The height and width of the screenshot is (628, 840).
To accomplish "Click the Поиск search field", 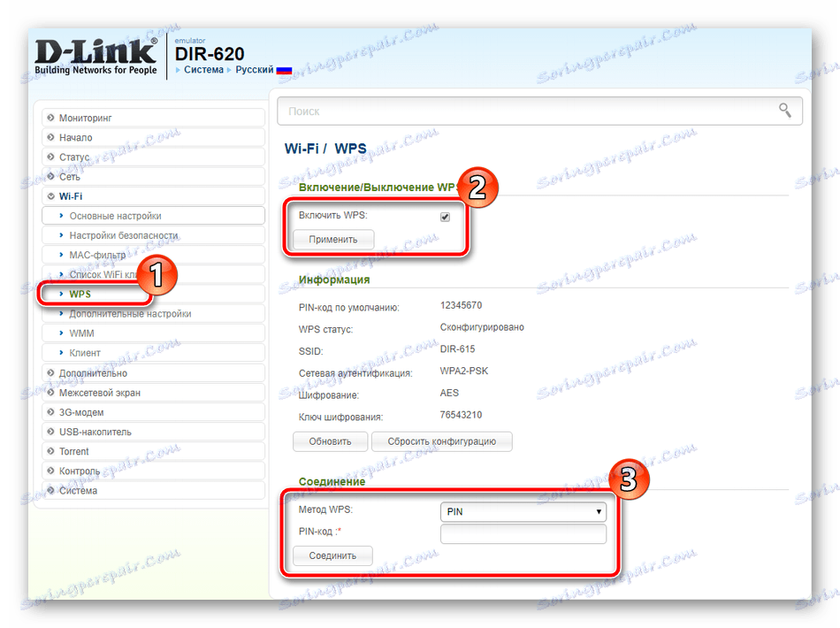I will [x=539, y=111].
